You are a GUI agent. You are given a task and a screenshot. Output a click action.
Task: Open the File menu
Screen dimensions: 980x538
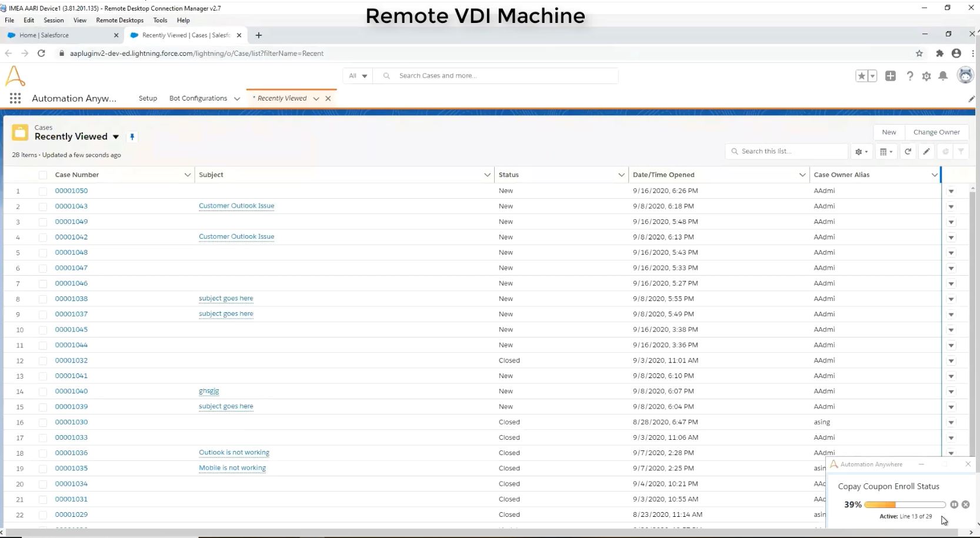click(9, 20)
